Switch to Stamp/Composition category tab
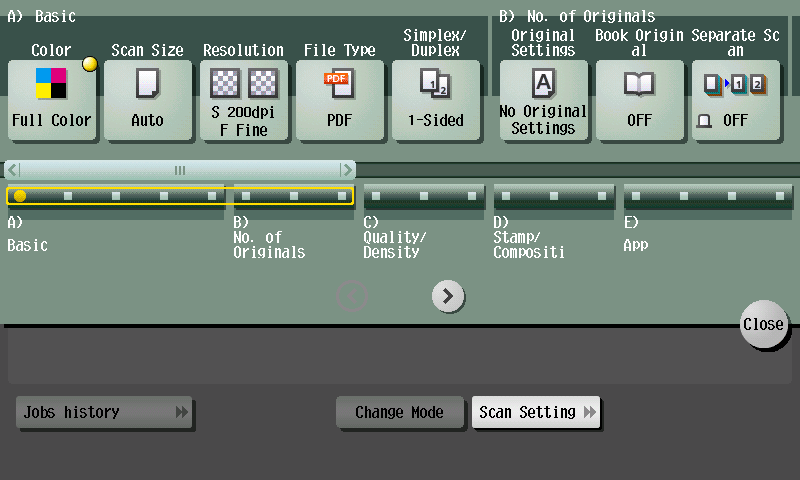Image resolution: width=800 pixels, height=480 pixels. 554,196
